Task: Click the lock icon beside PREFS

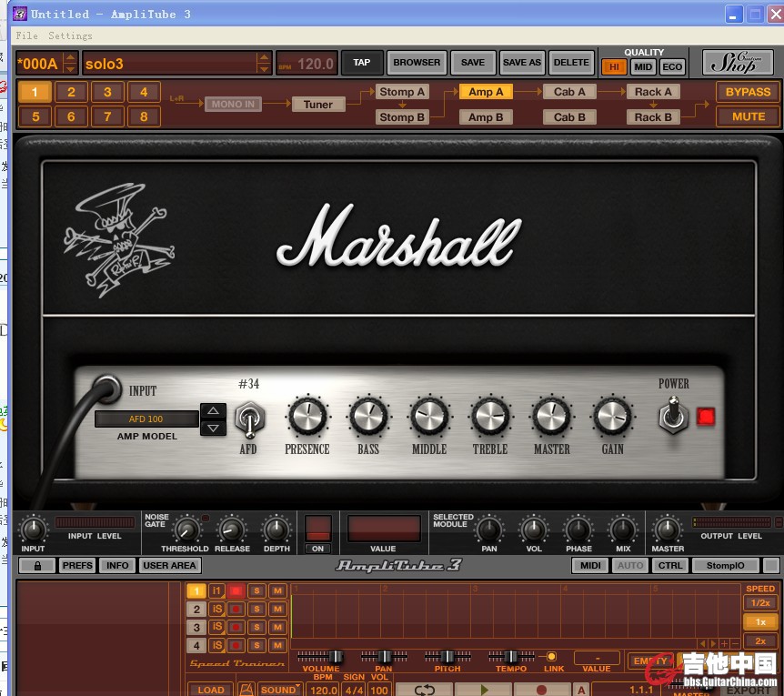Action: (x=37, y=566)
